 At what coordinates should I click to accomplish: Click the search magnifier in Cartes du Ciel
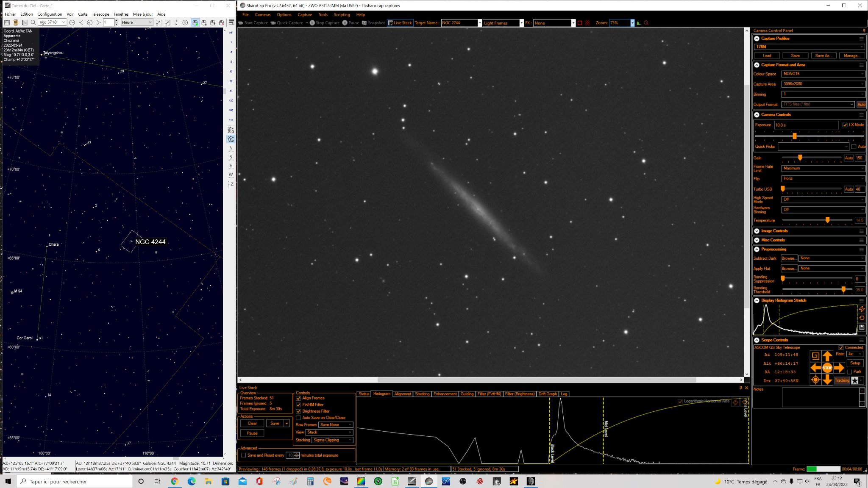coord(33,22)
